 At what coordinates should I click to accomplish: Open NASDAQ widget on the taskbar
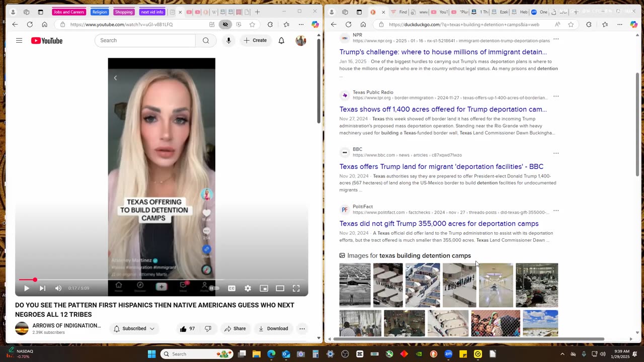20,354
